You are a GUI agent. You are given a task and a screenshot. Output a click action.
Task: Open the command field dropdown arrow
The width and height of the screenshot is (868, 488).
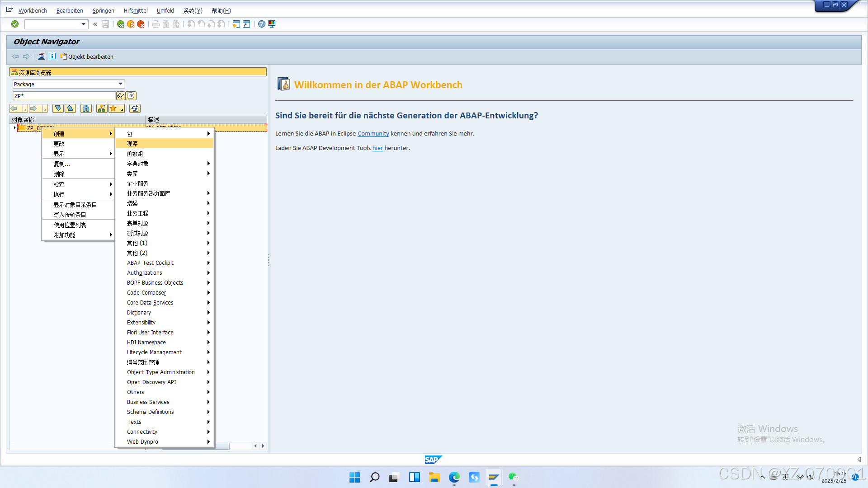(83, 24)
